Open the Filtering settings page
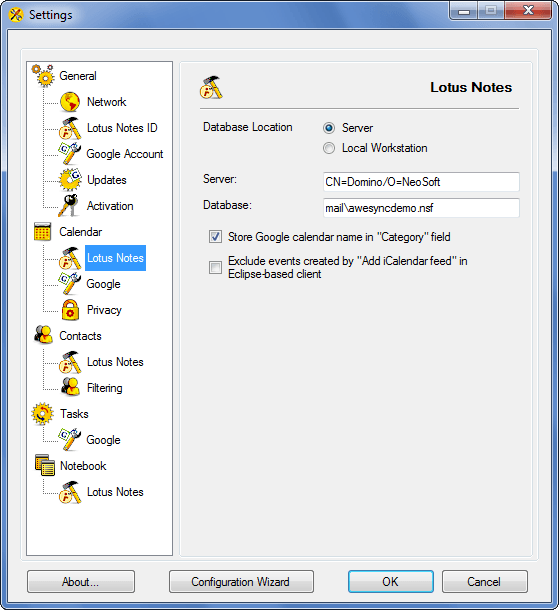This screenshot has width=559, height=610. (x=105, y=388)
